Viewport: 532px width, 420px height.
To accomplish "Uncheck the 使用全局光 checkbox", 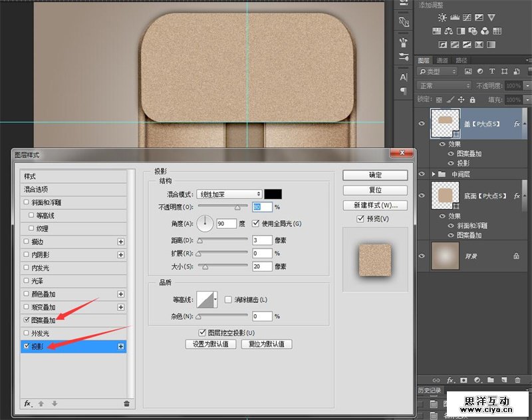I will pyautogui.click(x=256, y=224).
